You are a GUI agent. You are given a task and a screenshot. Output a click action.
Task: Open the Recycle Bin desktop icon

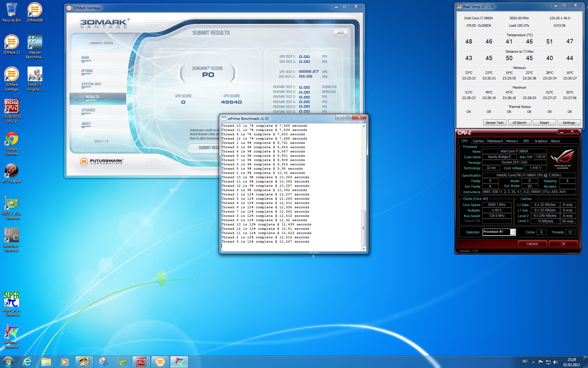(x=11, y=12)
